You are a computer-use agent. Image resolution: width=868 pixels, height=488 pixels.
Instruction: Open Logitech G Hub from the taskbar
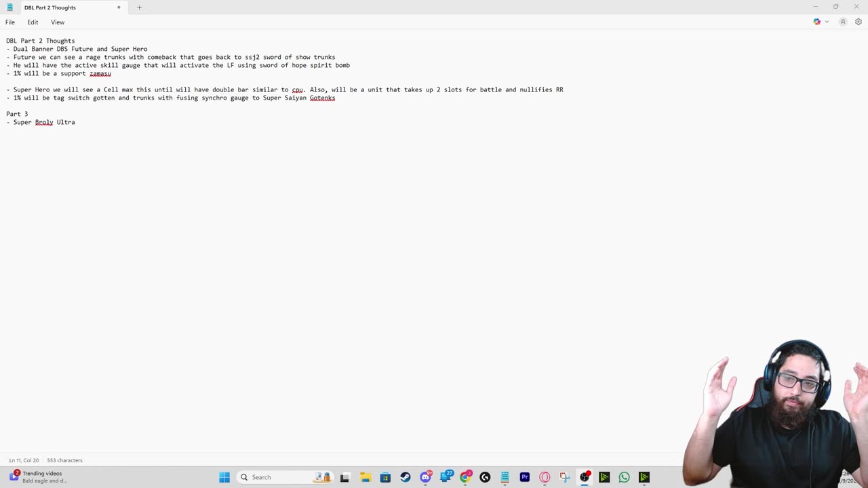(x=485, y=477)
